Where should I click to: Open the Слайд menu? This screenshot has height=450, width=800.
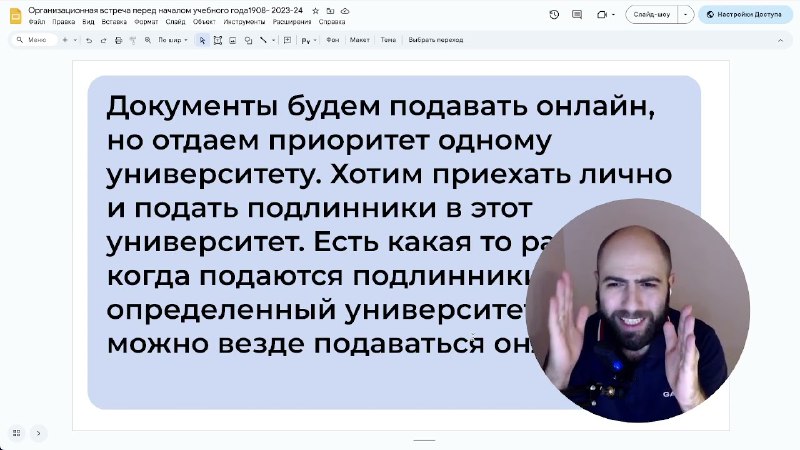176,22
